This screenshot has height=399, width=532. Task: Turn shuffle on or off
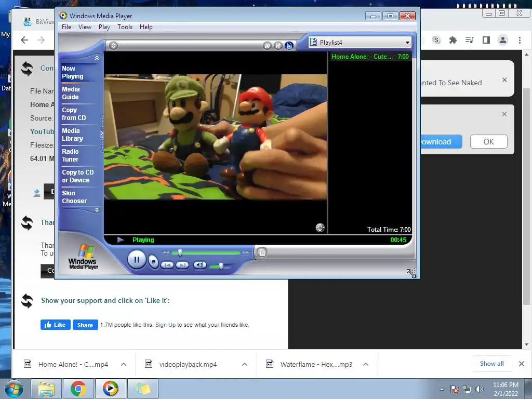267,46
